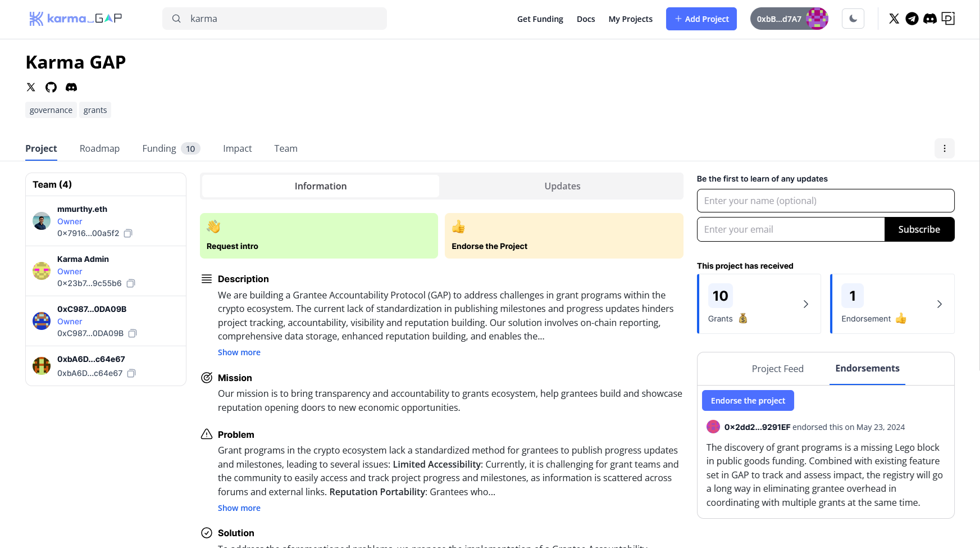Click the blue Endorse the project button

[x=748, y=401]
